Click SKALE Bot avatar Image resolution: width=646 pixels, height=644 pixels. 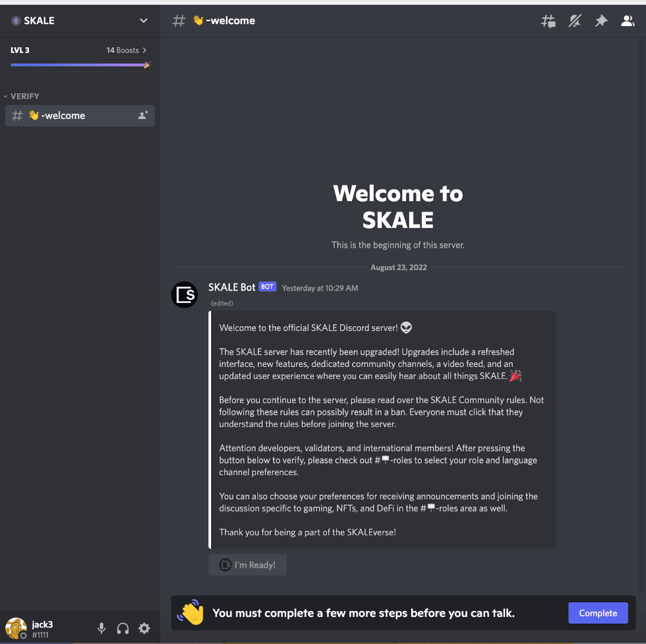coord(185,295)
